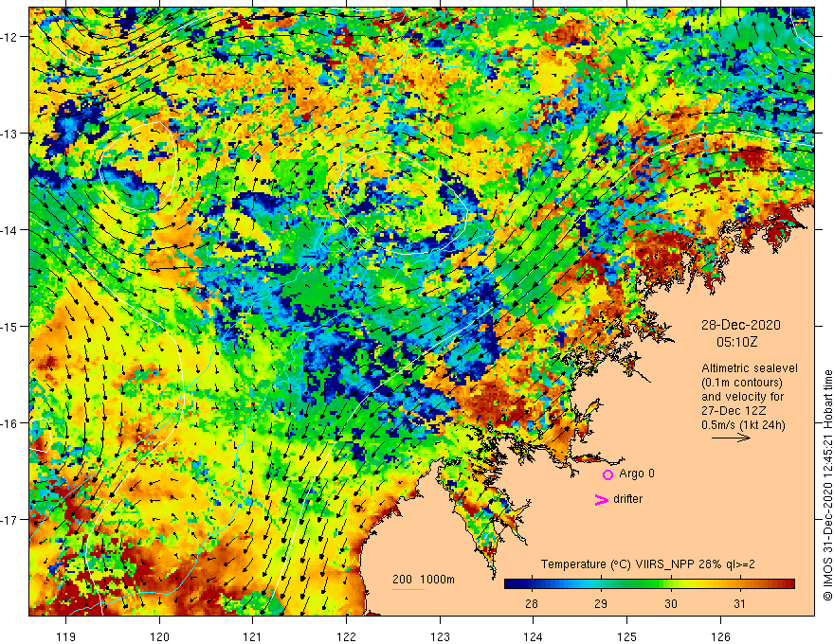Click the dark red end of the colorbar
This screenshot has width=834, height=644.
click(789, 584)
